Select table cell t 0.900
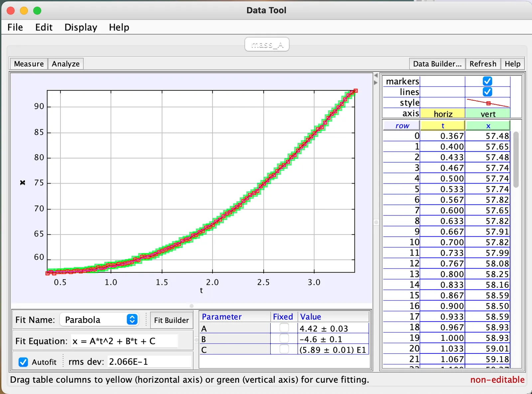This screenshot has height=394, width=532. [x=443, y=306]
